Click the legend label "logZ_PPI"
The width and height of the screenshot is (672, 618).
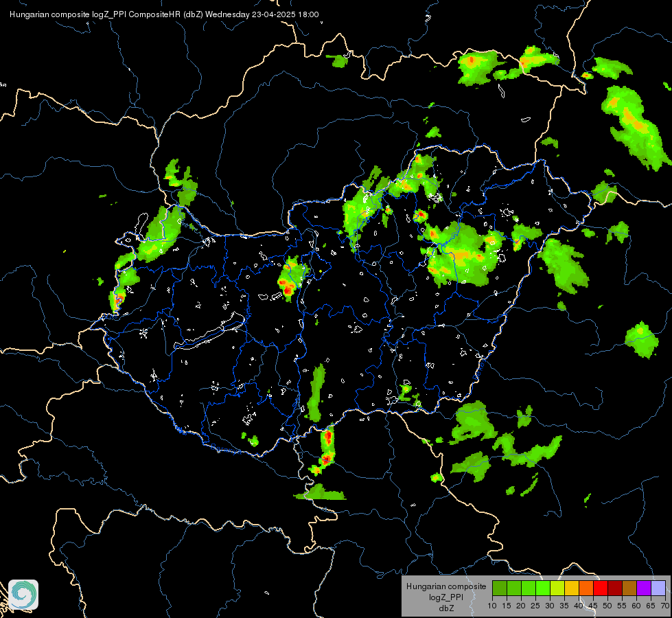pyautogui.click(x=446, y=597)
